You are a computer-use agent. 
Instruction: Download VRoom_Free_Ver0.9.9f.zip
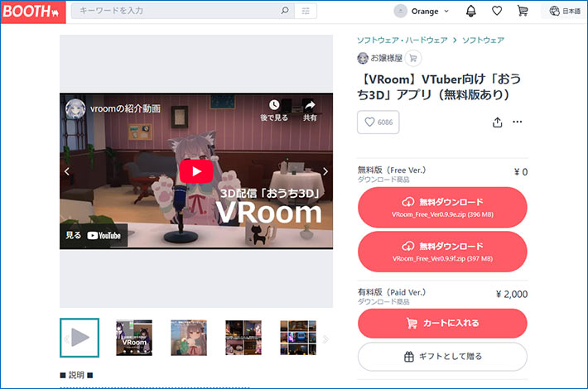pos(442,252)
